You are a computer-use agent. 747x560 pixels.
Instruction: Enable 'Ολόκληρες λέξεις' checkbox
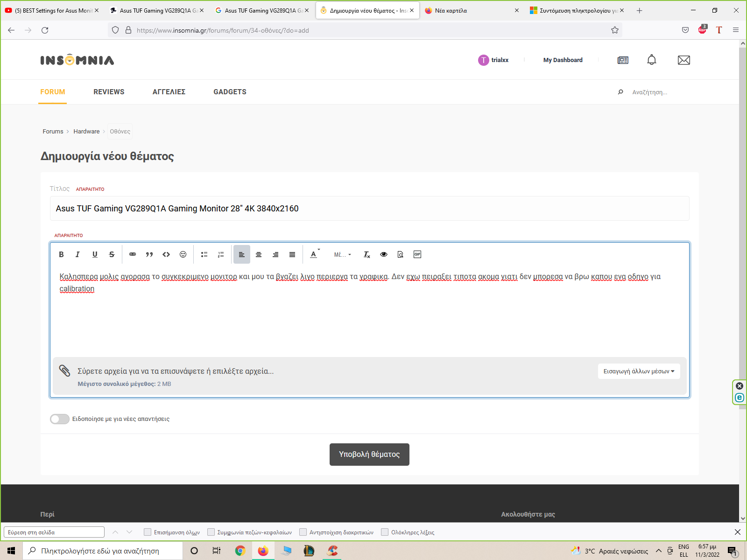click(x=385, y=532)
